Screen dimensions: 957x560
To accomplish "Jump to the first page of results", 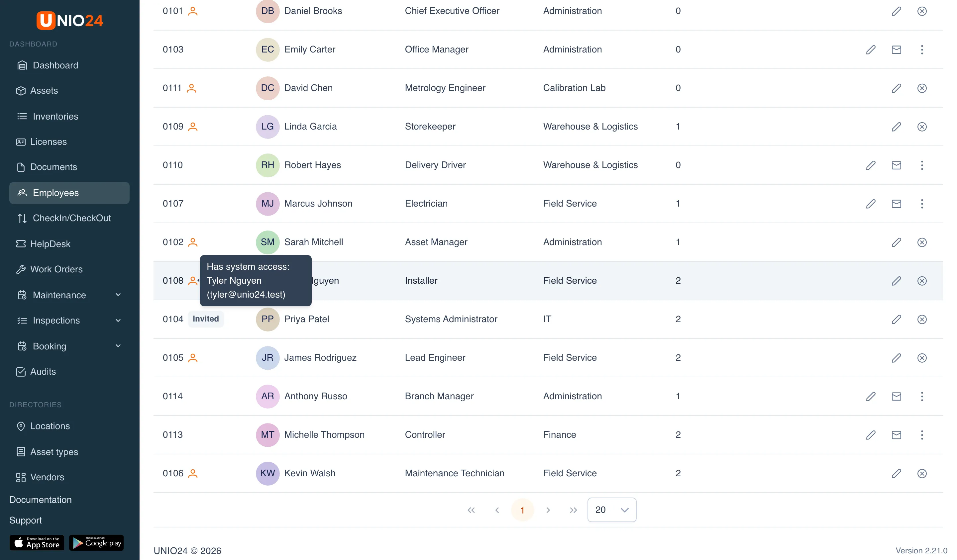I will click(x=471, y=510).
